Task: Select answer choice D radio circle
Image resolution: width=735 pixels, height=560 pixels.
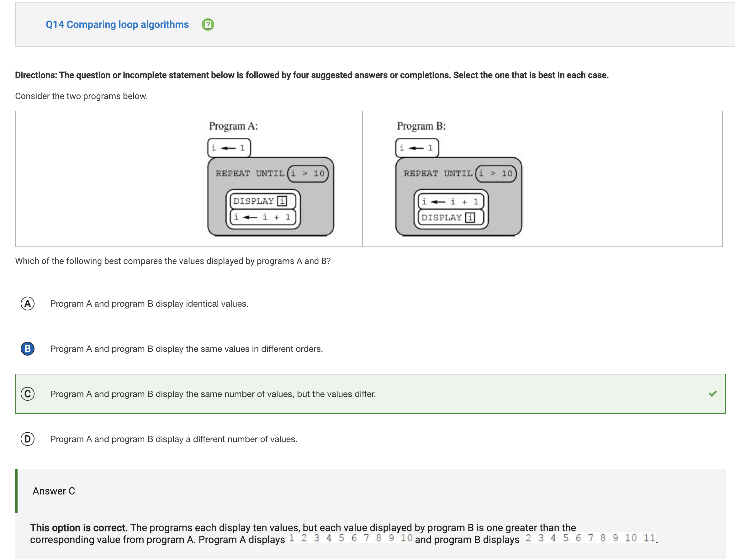Action: coord(28,439)
